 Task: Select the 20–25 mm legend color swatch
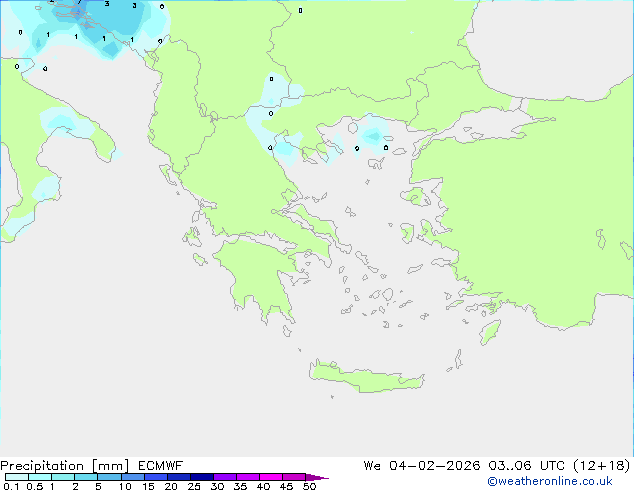tap(178, 477)
